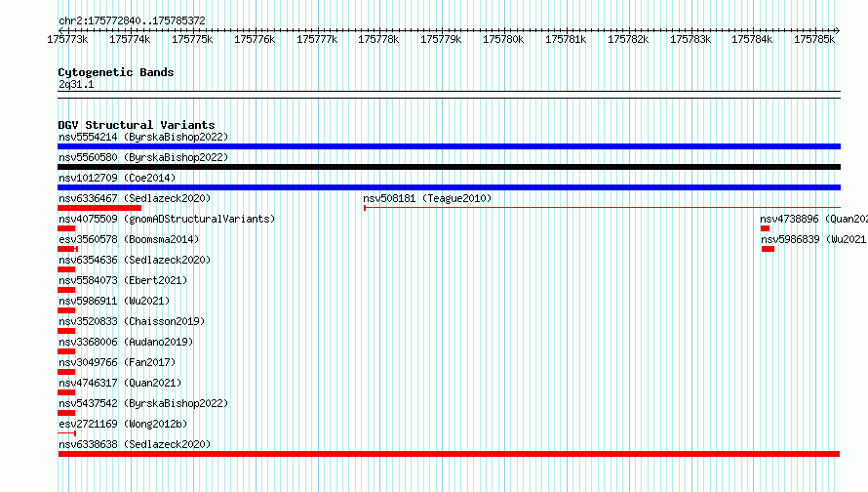Click the red bar under nsv3368006
Screen dimensions: 868x492
(66, 351)
